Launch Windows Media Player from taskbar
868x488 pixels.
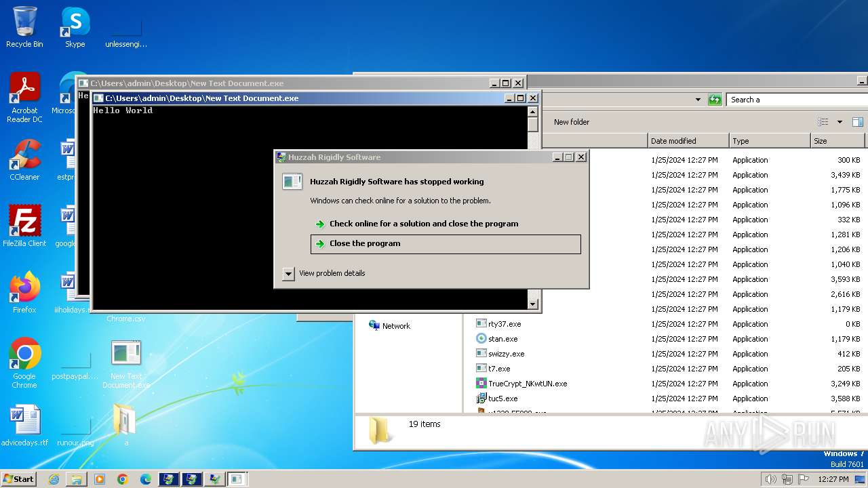[x=100, y=479]
